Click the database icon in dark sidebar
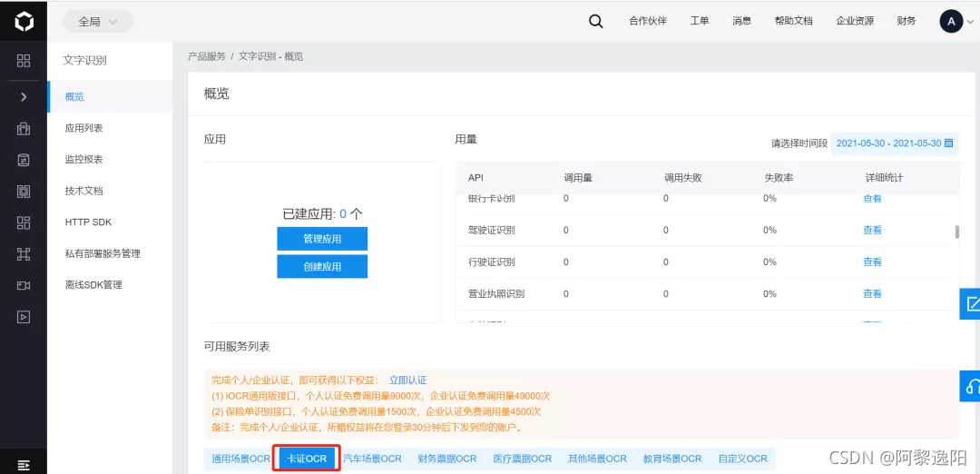 pos(23,160)
